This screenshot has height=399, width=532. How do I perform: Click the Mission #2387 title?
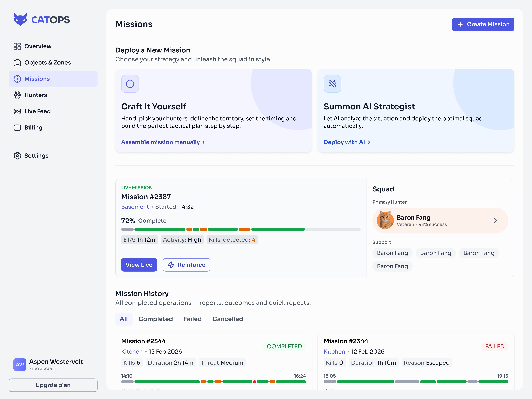point(146,197)
